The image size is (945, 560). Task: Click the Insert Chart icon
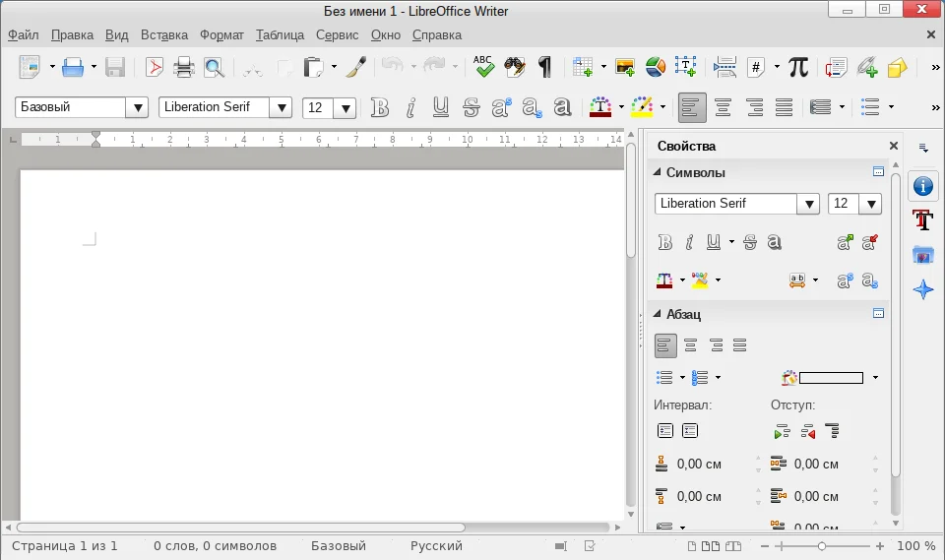tap(656, 67)
